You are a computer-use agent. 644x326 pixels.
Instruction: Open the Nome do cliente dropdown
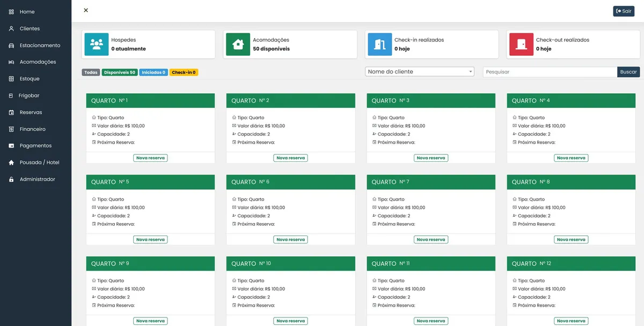pos(419,72)
